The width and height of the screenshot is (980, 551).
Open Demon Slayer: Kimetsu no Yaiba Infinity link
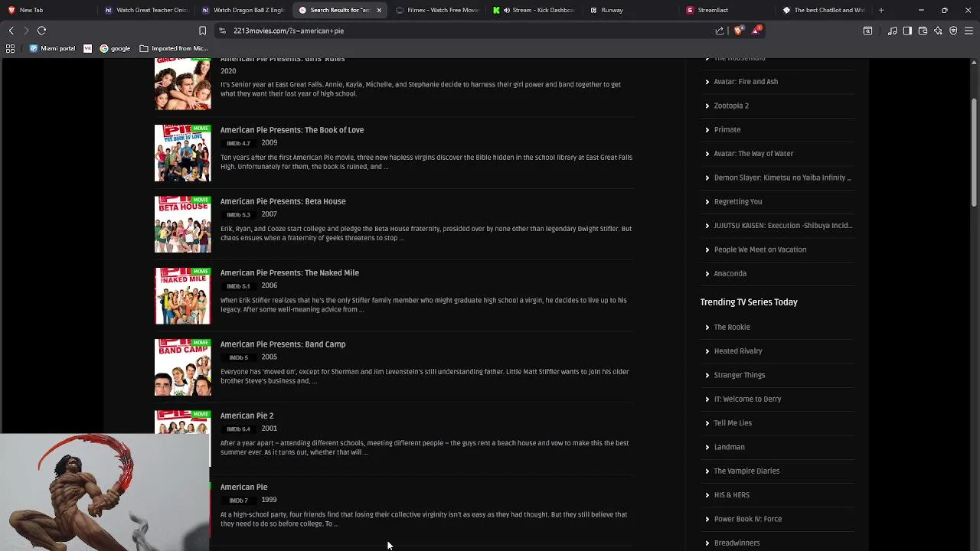782,178
